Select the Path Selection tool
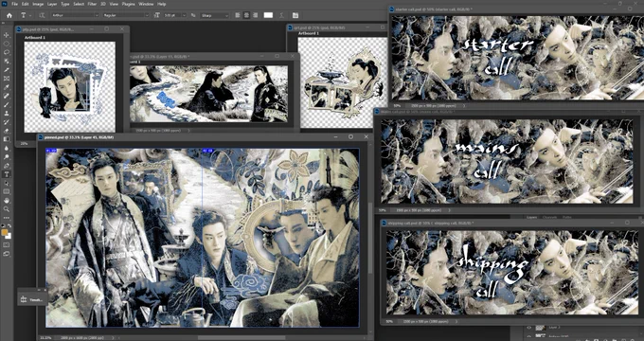 [x=7, y=183]
